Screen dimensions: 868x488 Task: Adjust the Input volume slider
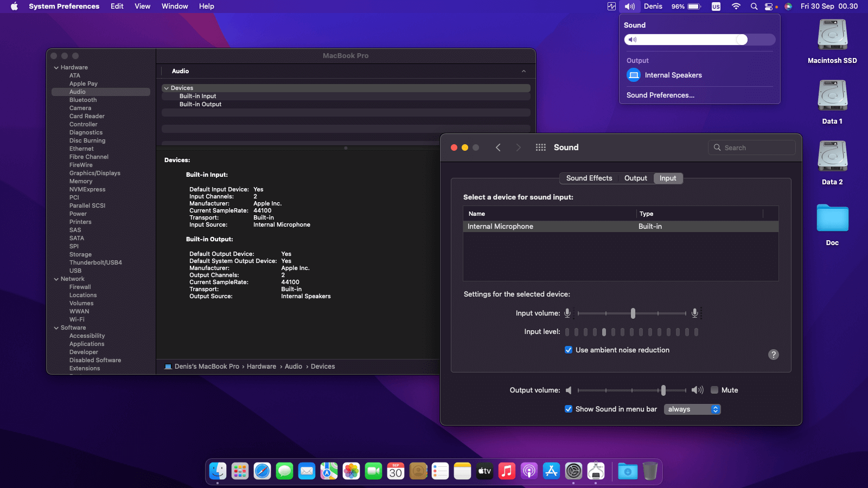(x=633, y=313)
